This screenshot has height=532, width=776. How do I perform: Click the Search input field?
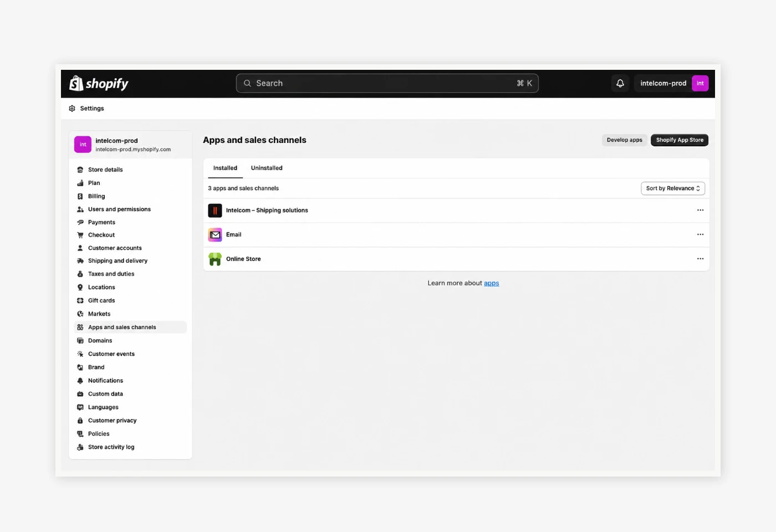click(x=387, y=83)
